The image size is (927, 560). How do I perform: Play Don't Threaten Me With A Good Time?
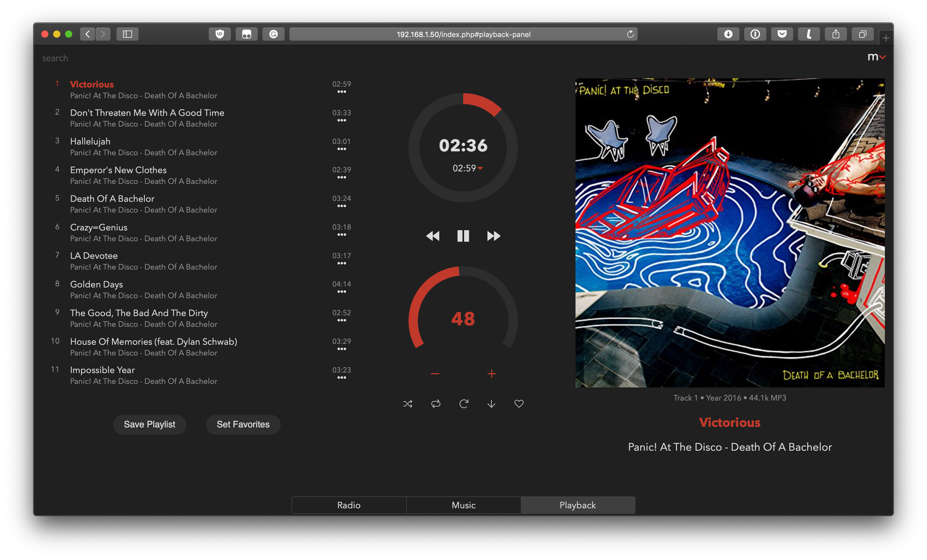pyautogui.click(x=147, y=113)
